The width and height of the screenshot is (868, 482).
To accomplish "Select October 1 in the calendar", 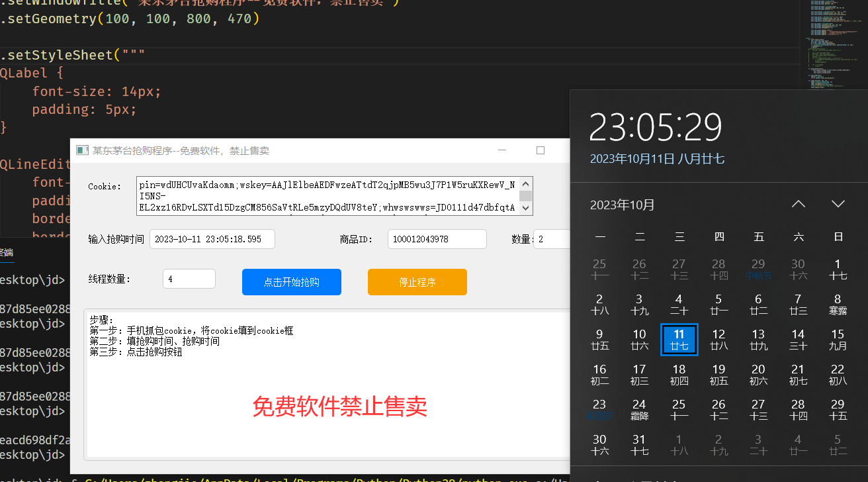I will 838,269.
